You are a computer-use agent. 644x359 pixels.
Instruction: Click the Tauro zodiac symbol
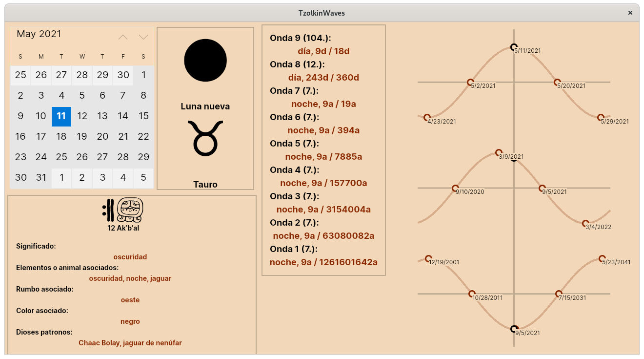pos(205,138)
